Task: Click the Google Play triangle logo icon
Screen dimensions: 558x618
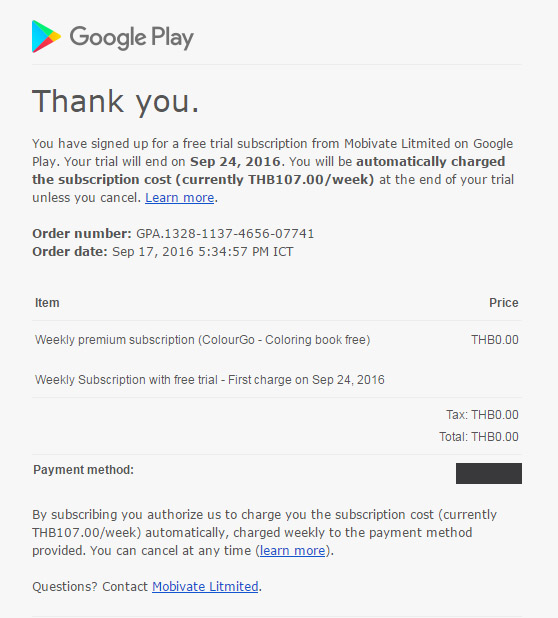Action: 46,36
